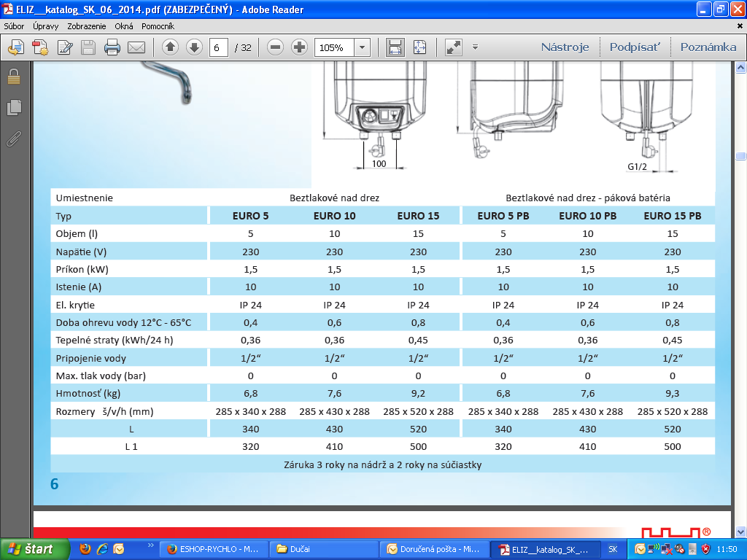Click the page number input field
The image size is (747, 560).
(x=218, y=47)
